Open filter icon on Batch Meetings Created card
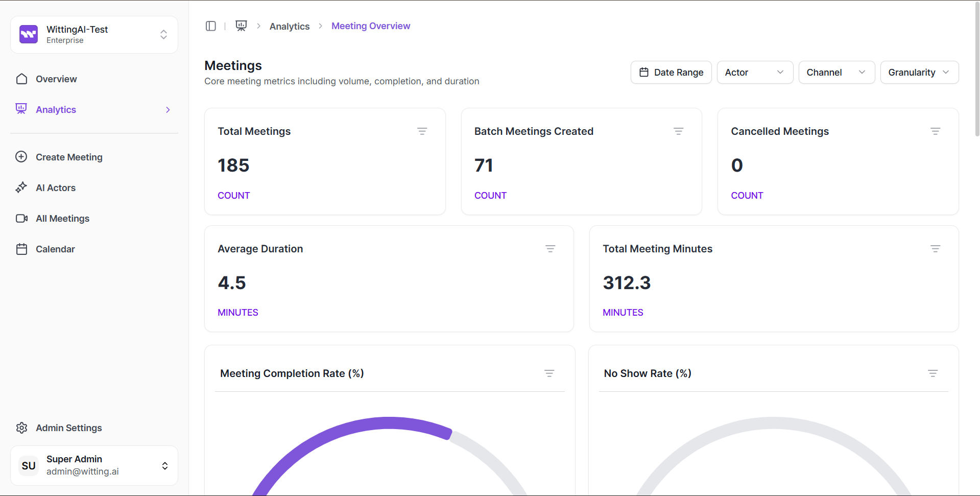 tap(678, 131)
